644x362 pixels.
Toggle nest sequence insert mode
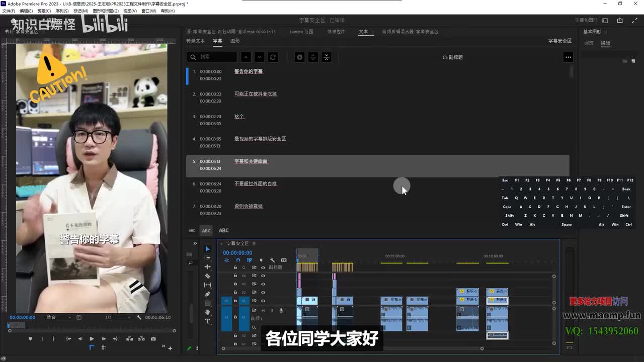click(227, 260)
